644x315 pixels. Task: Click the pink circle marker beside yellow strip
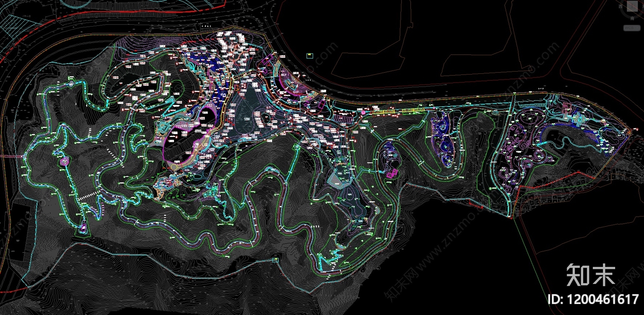coord(363,113)
